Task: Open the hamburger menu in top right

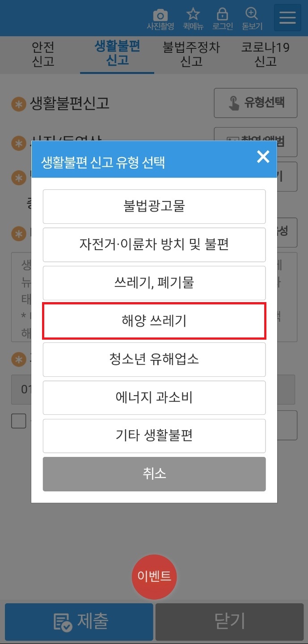Action: pos(287,17)
